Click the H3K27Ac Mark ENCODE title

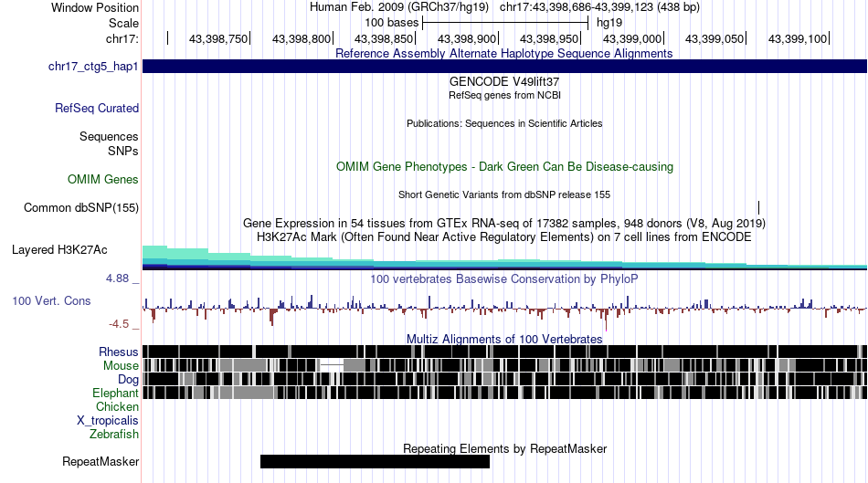point(504,237)
